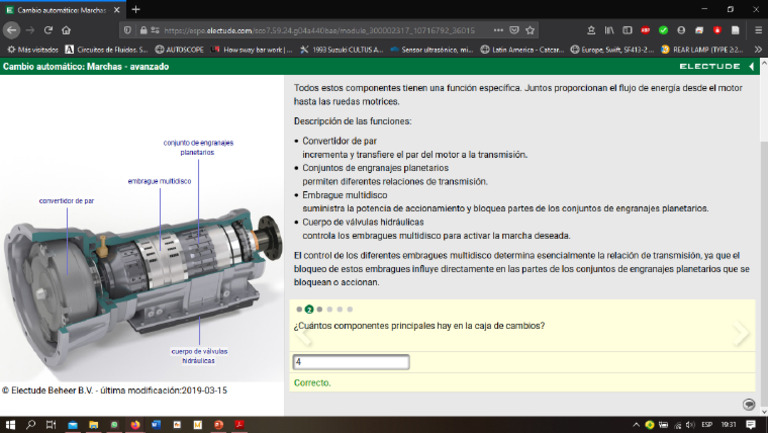Click the ELECTUDE logo
Viewport: 768px width, 433px height.
709,66
